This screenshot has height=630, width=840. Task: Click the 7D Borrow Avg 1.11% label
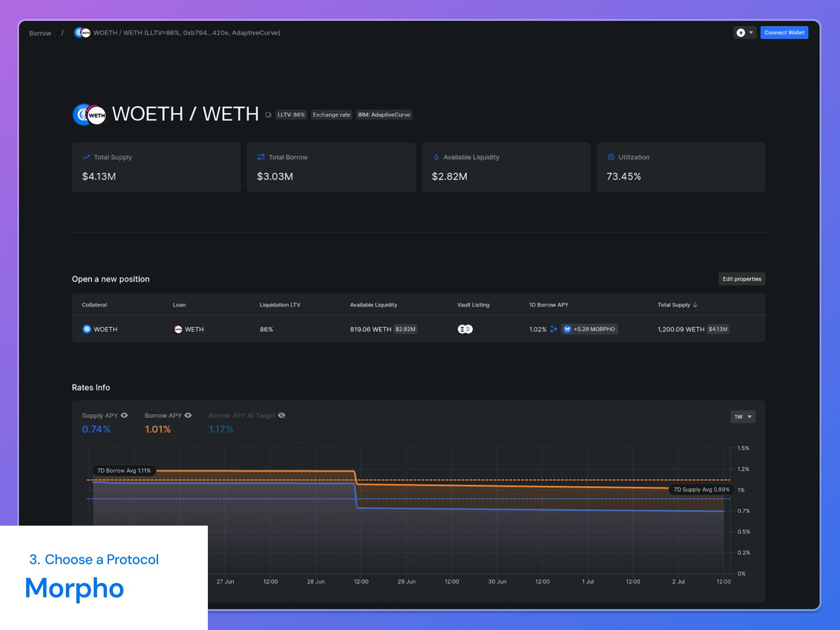pos(124,471)
